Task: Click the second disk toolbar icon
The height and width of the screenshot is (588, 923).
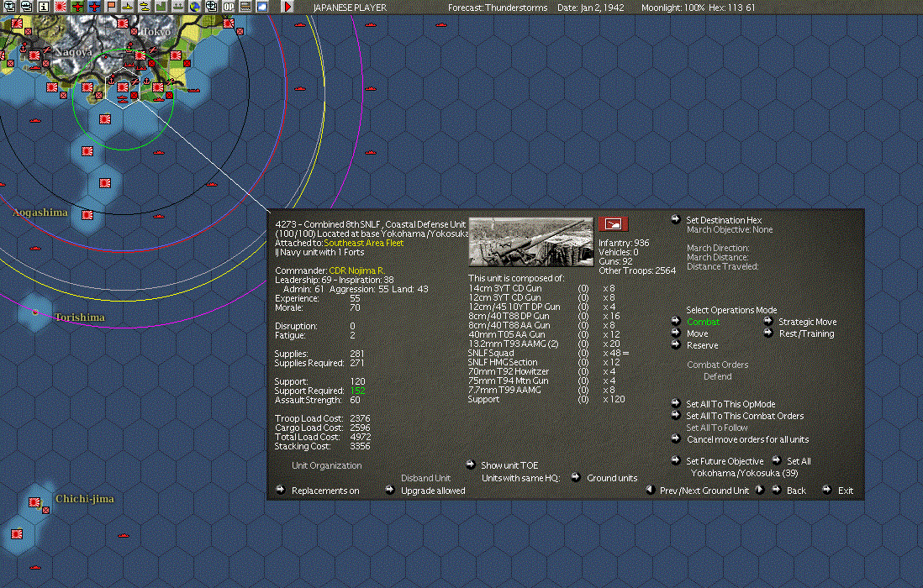Action: tap(27, 7)
